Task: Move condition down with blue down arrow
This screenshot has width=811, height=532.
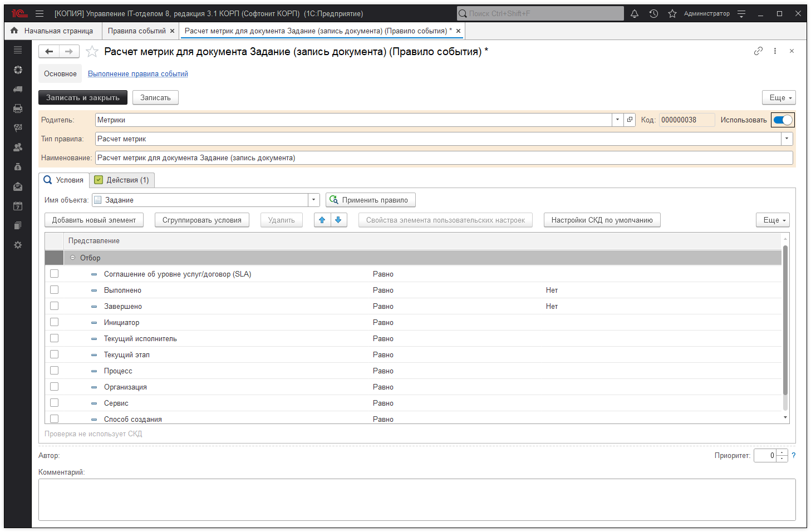Action: click(338, 220)
